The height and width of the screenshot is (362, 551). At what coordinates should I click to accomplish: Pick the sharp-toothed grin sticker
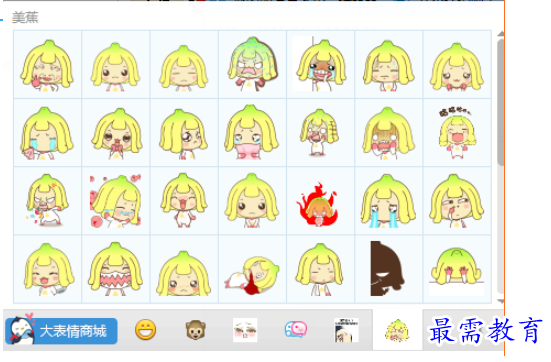click(116, 269)
